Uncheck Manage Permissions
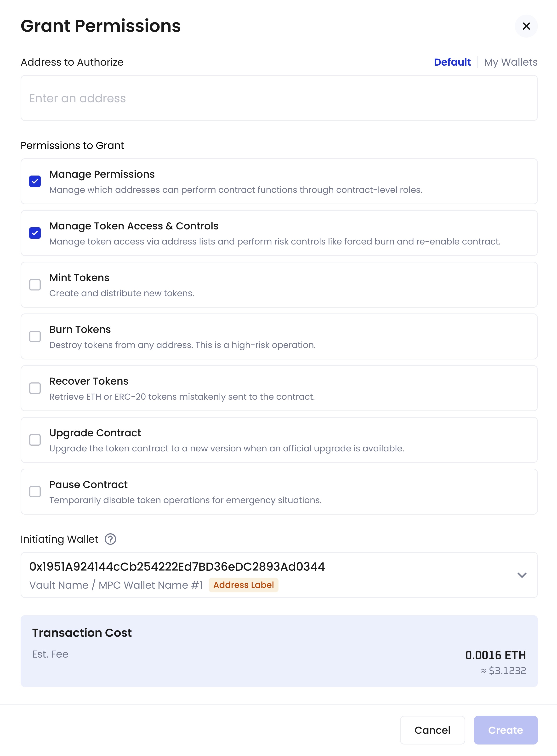The height and width of the screenshot is (756, 557). [x=35, y=181]
